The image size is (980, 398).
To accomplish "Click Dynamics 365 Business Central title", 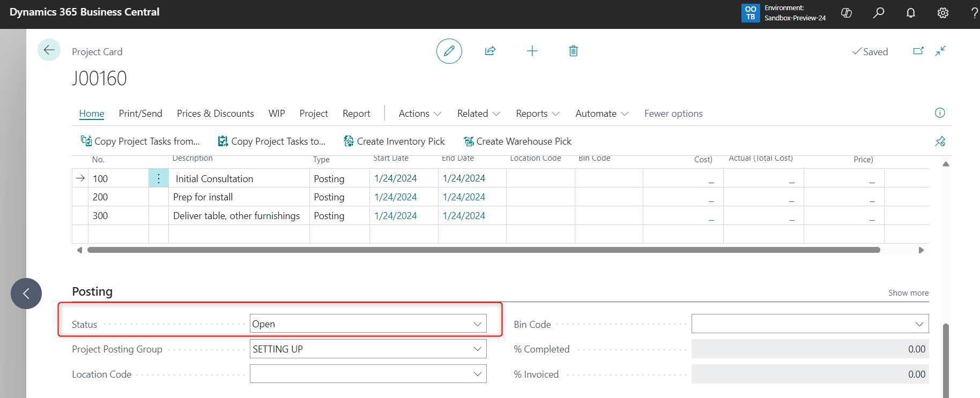I will (85, 12).
